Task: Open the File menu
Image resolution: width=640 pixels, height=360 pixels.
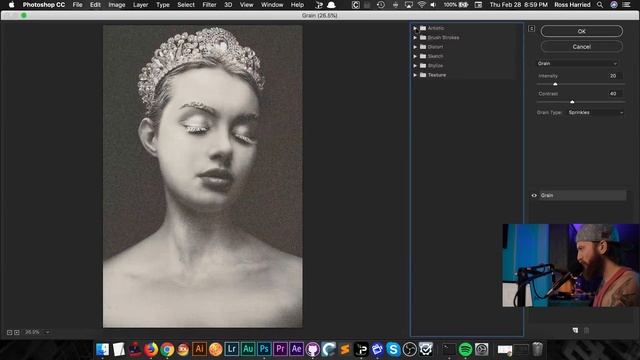Action: [78, 5]
